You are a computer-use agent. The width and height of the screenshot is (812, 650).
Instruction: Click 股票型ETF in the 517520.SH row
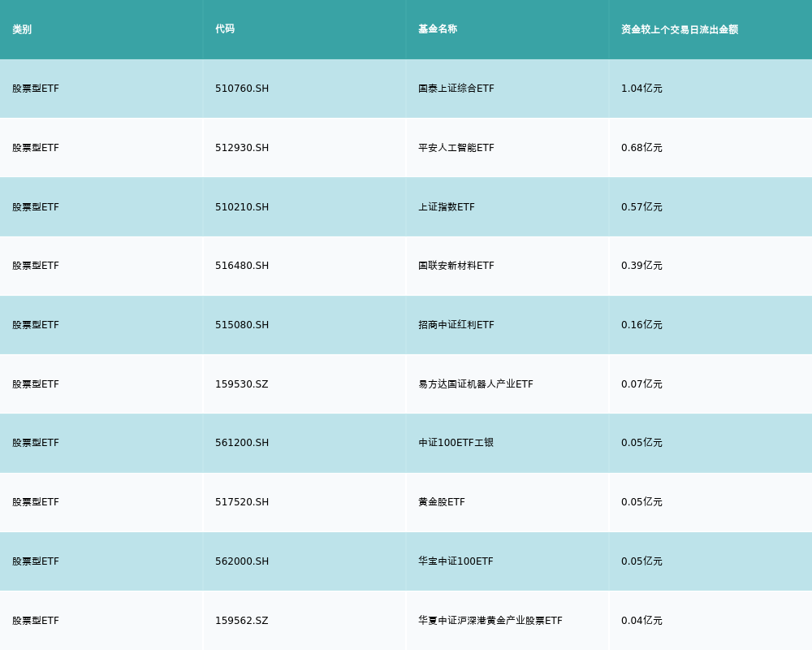(36, 502)
